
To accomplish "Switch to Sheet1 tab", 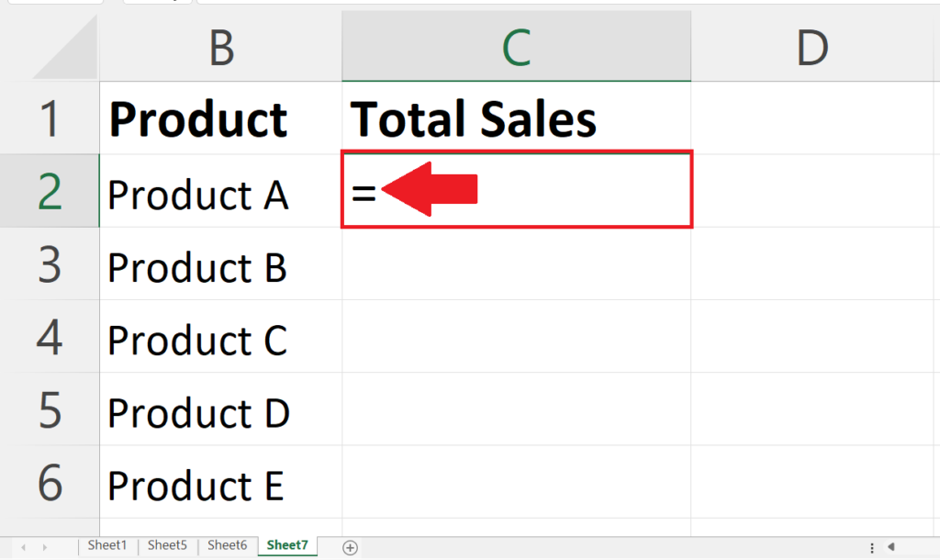I will tap(107, 545).
